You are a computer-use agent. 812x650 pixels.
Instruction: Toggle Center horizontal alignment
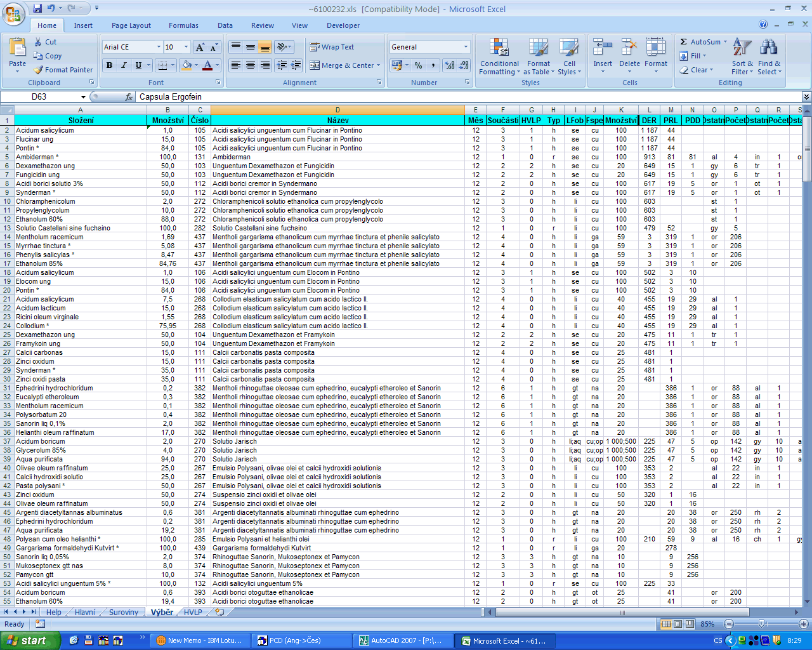pyautogui.click(x=251, y=65)
